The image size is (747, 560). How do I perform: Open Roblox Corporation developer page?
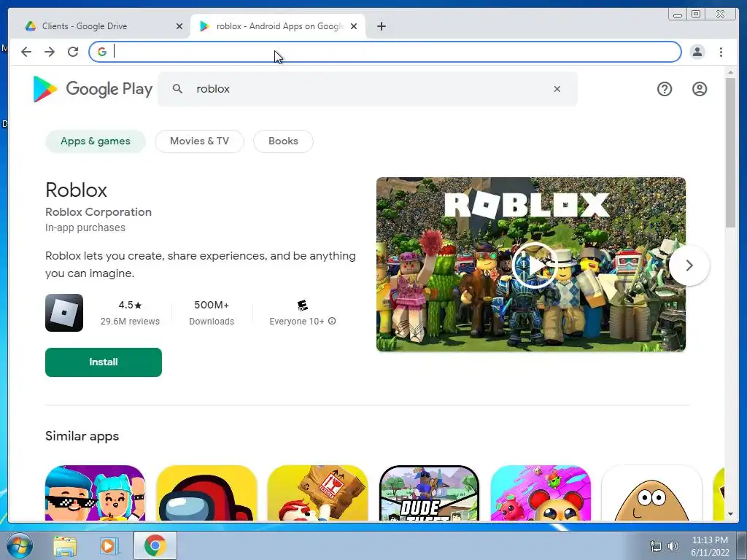(98, 212)
